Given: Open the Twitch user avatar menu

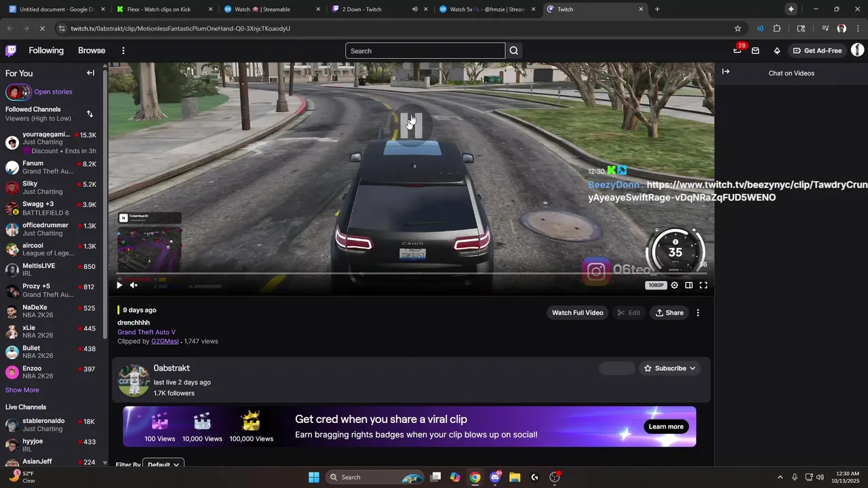Looking at the screenshot, I should [x=857, y=50].
